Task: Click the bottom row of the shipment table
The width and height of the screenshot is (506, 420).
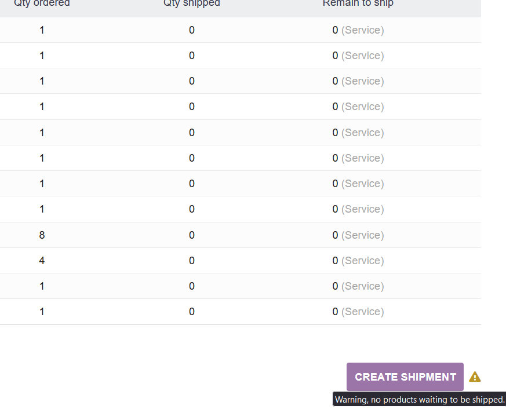Action: pyautogui.click(x=174, y=311)
